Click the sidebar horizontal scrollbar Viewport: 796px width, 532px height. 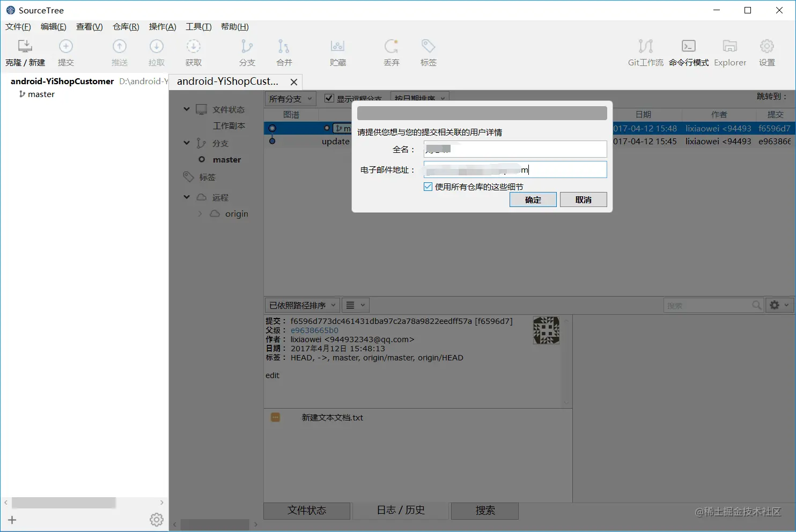coord(64,503)
